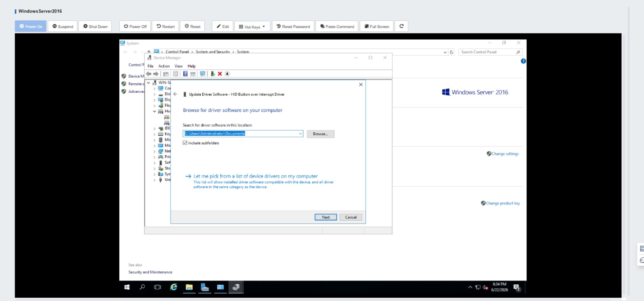This screenshot has width=644, height=301.
Task: Restart the WindowsServer2016 VM
Action: click(165, 27)
